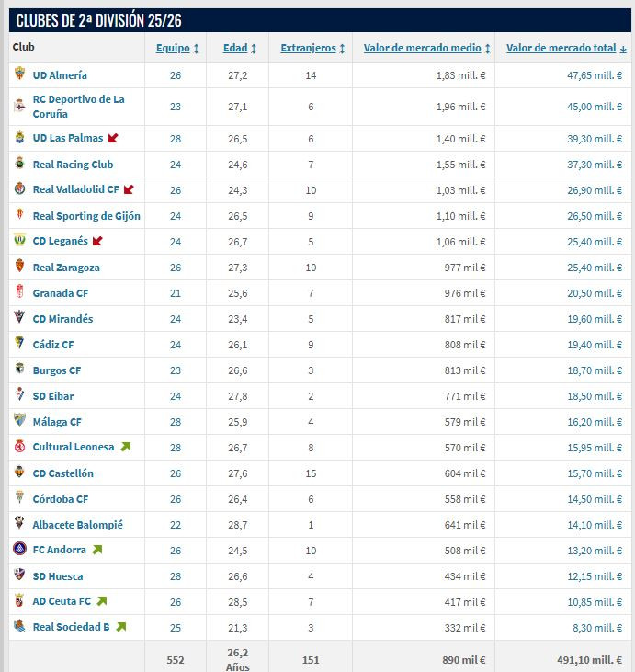Click the FC Andorra crest
Viewport: 635px width, 672px height.
[19, 549]
